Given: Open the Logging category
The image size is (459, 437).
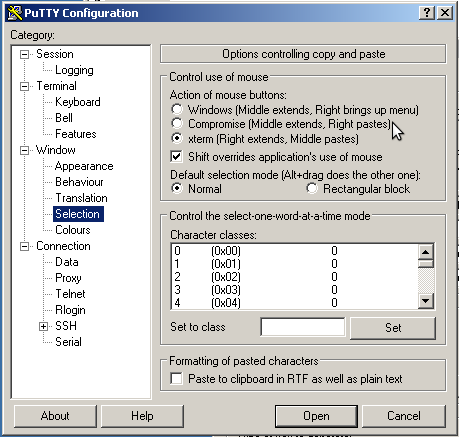Looking at the screenshot, I should [x=74, y=70].
